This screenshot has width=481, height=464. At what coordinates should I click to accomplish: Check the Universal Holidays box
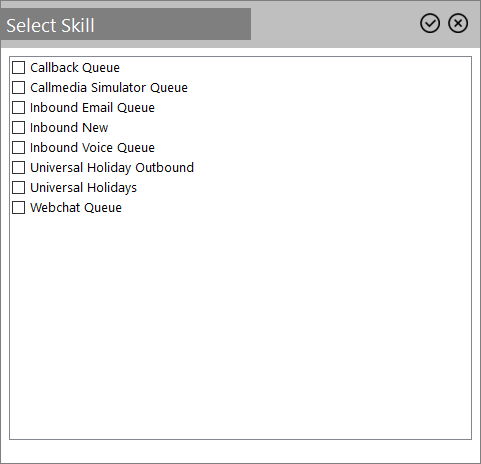[18, 187]
